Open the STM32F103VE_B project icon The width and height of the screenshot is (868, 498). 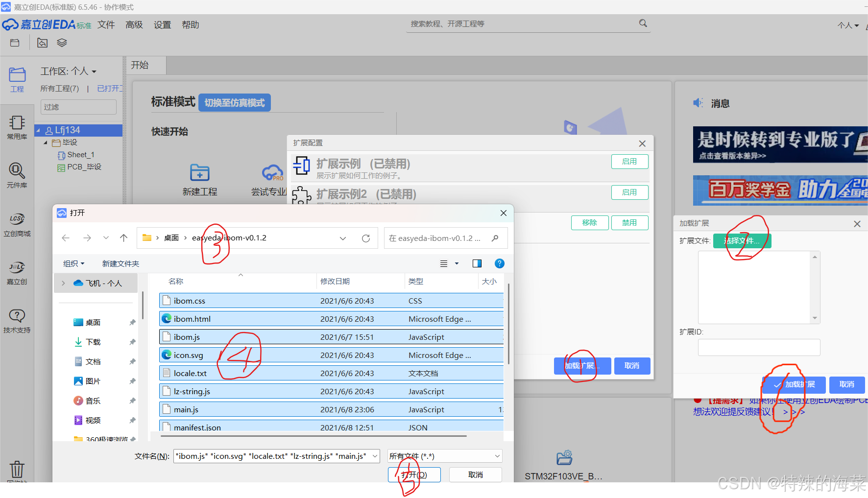(564, 457)
